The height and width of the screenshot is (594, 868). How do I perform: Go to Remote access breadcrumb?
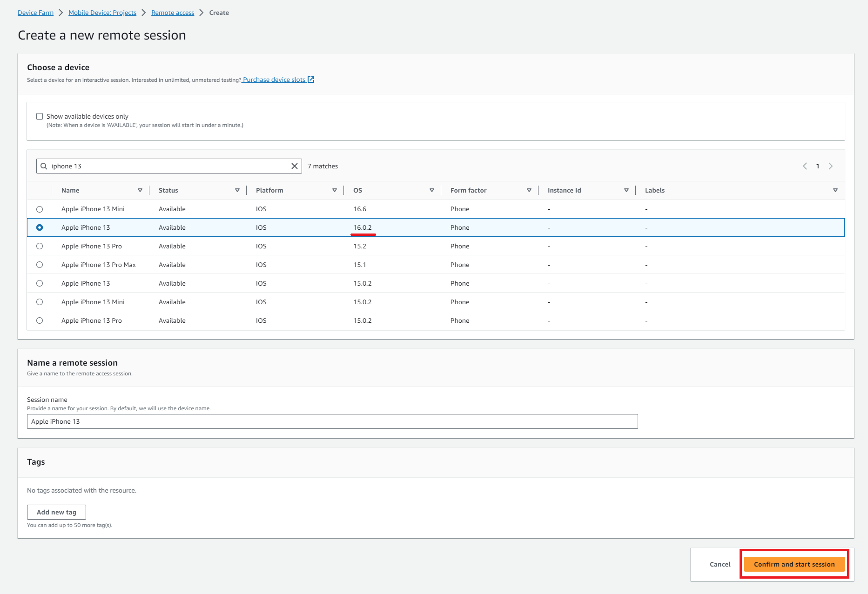point(173,13)
